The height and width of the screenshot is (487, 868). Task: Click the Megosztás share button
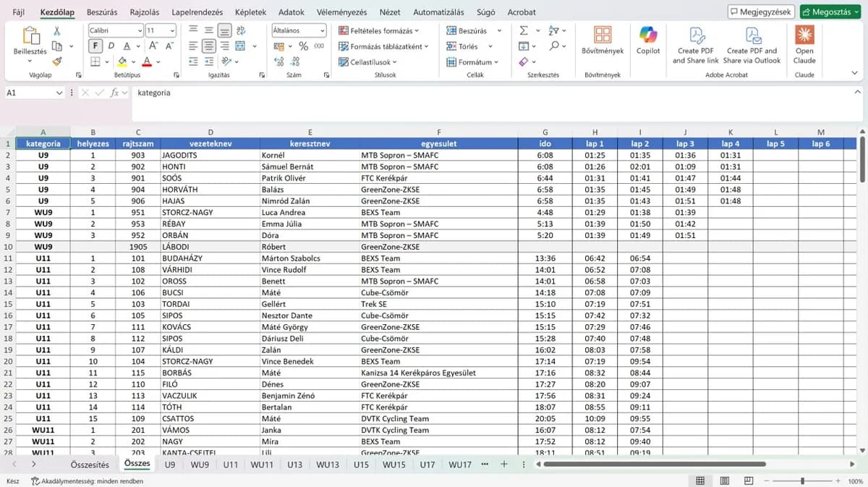click(x=830, y=12)
